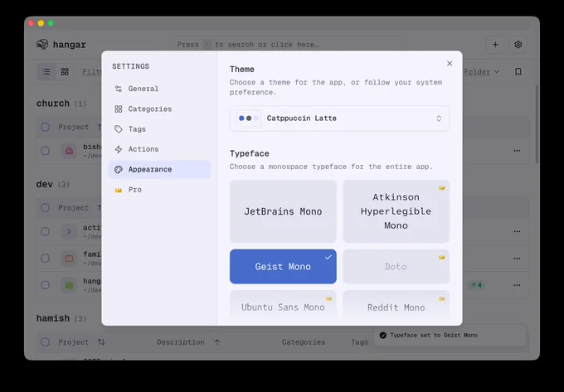Click the Tags column header
This screenshot has height=392, width=564.
pyautogui.click(x=359, y=342)
